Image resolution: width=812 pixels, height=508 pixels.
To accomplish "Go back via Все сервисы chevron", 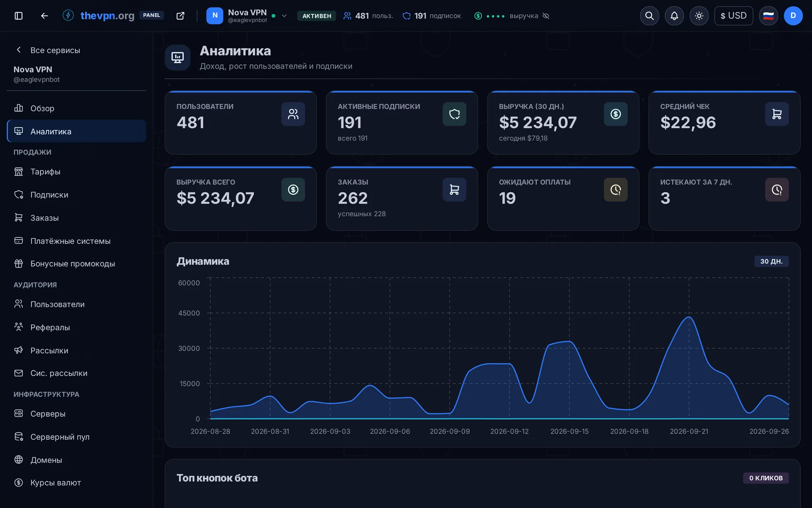I will [19, 50].
